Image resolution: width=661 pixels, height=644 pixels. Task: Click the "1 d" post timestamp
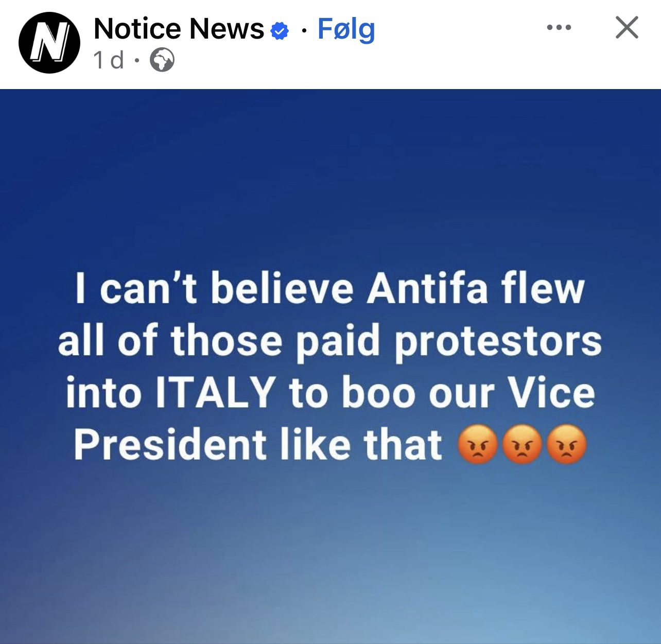pyautogui.click(x=109, y=60)
